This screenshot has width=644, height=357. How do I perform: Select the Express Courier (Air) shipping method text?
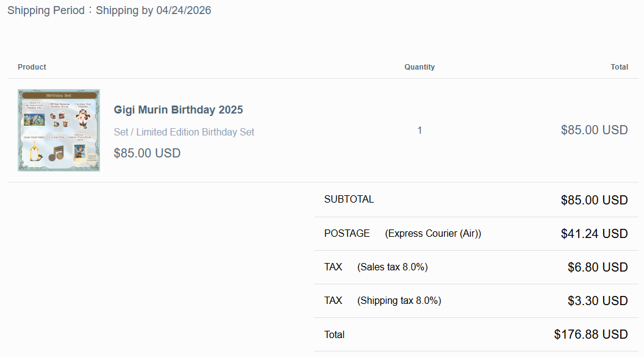pos(433,234)
